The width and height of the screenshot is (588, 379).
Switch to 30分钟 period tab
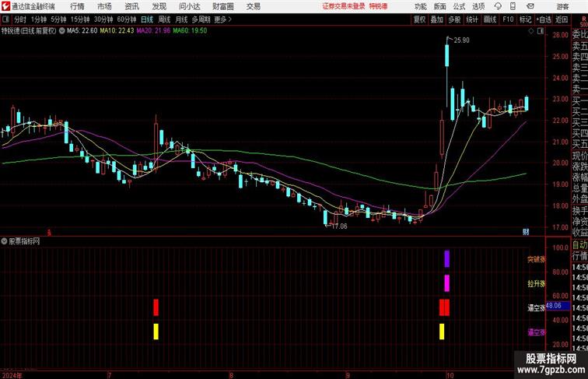click(x=103, y=19)
